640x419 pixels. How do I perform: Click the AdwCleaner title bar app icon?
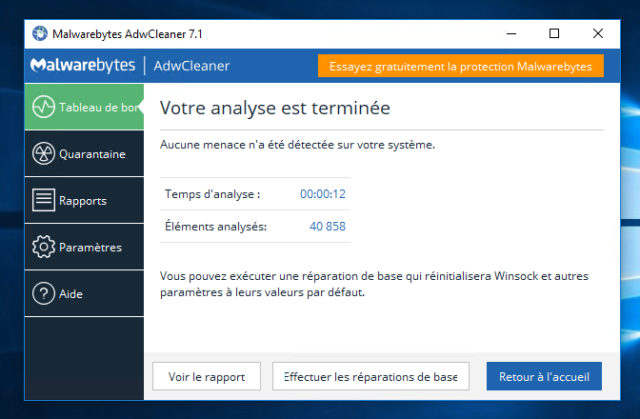40,33
